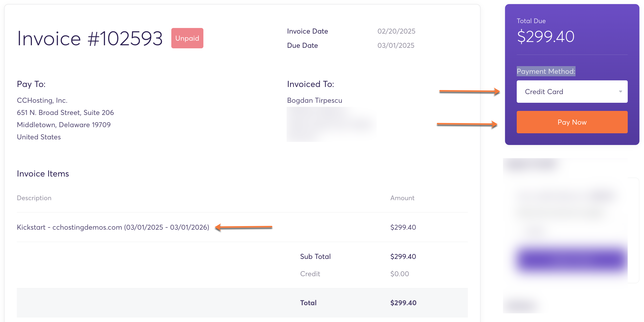Click the Description column header
644x322 pixels.
coord(34,198)
